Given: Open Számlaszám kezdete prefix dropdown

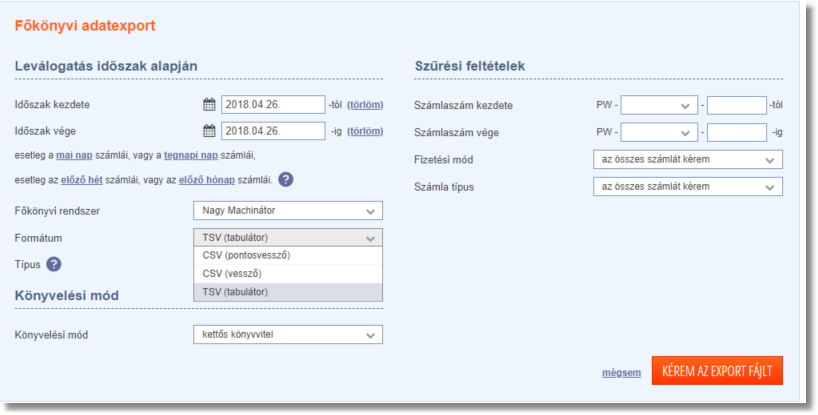Looking at the screenshot, I should click(658, 105).
